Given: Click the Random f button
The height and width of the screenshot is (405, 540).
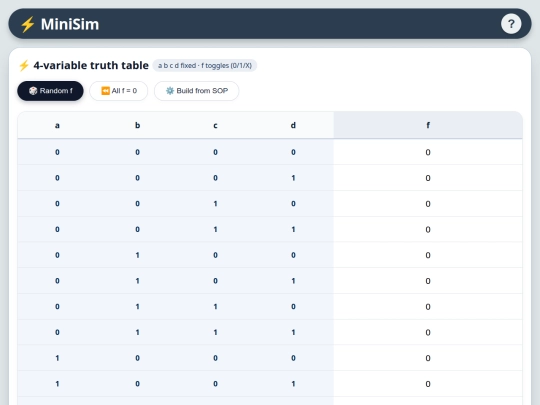Looking at the screenshot, I should click(x=50, y=91).
